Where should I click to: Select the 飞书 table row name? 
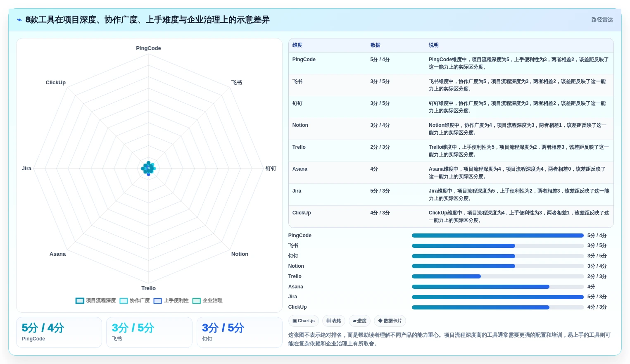pyautogui.click(x=297, y=81)
